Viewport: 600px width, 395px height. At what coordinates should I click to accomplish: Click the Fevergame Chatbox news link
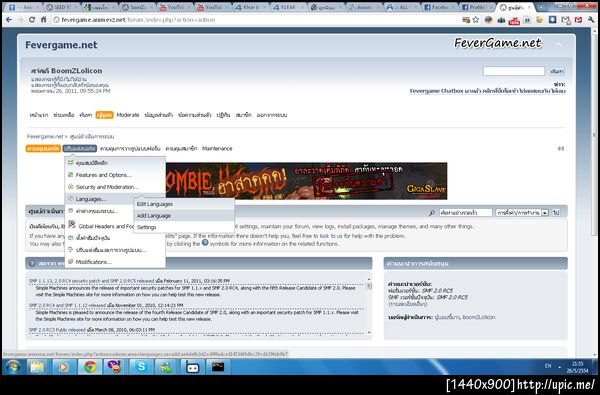tap(487, 91)
